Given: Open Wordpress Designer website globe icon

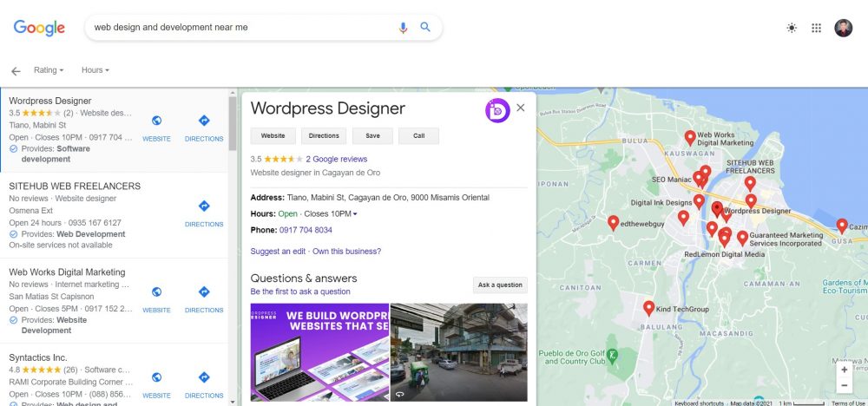Looking at the screenshot, I should (x=156, y=121).
